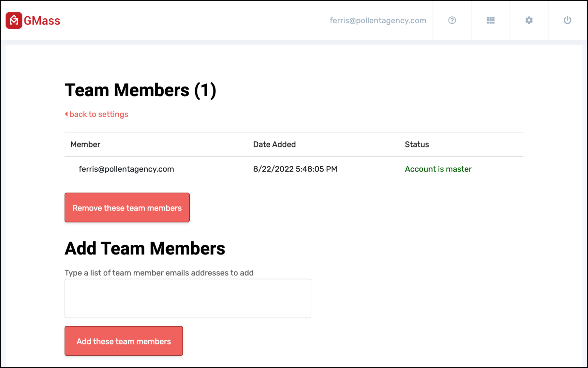
Task: Click the Add Team Members heading
Action: (145, 249)
